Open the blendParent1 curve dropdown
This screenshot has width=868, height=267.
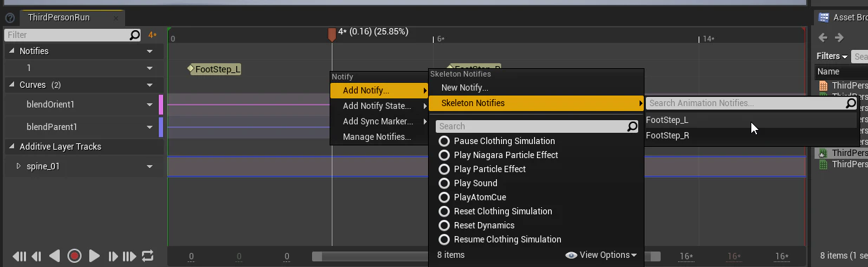[150, 127]
